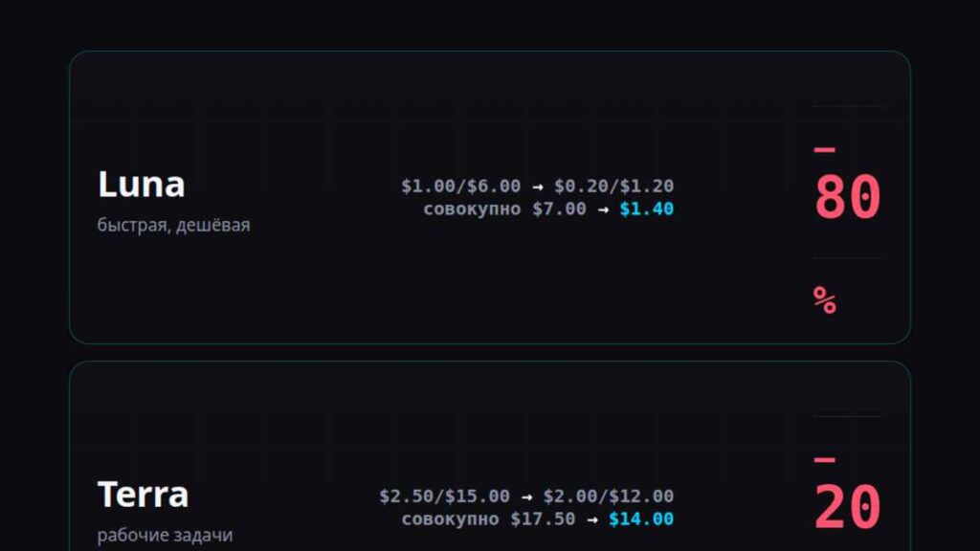
Task: Click the 'совокупно $17.50' total label
Action: tap(488, 518)
